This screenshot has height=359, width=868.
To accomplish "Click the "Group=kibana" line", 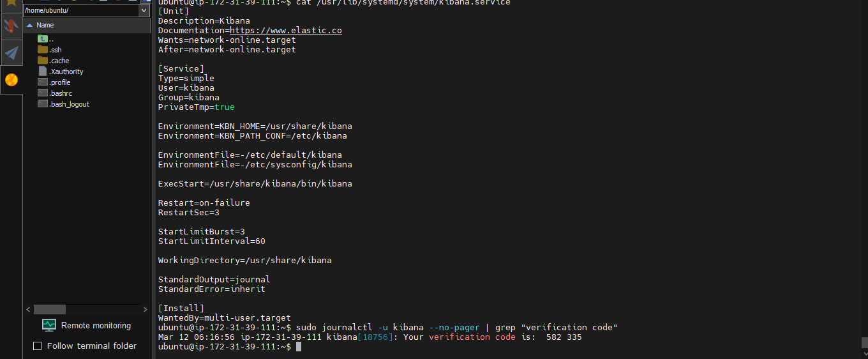I will point(189,97).
